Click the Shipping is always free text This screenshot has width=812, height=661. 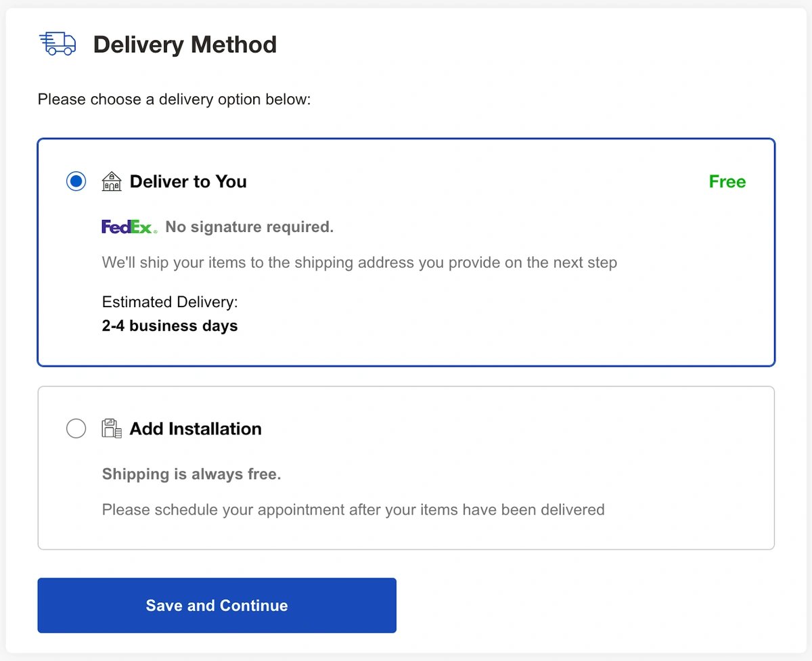tap(191, 474)
